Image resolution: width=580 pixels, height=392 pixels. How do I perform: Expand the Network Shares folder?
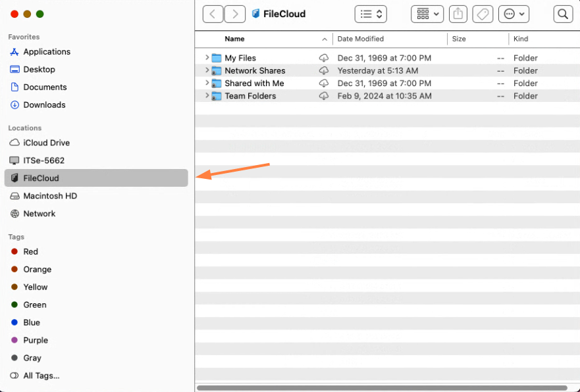(207, 70)
